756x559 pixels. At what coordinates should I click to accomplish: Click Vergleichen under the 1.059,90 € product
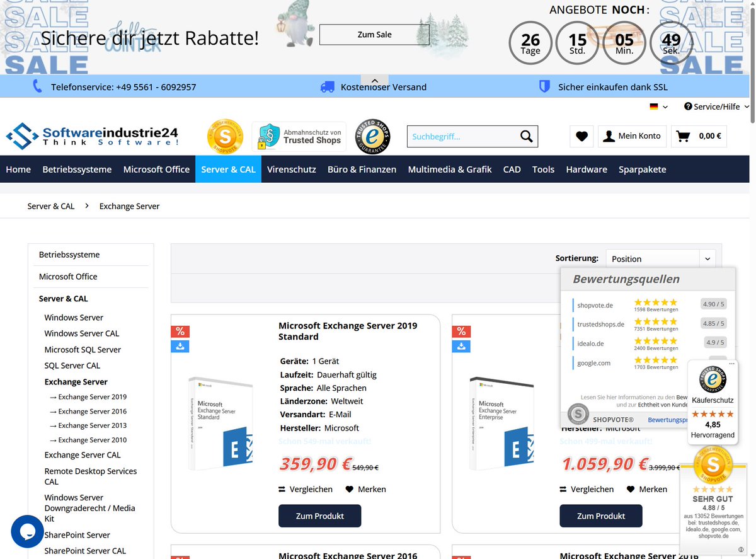(x=587, y=489)
